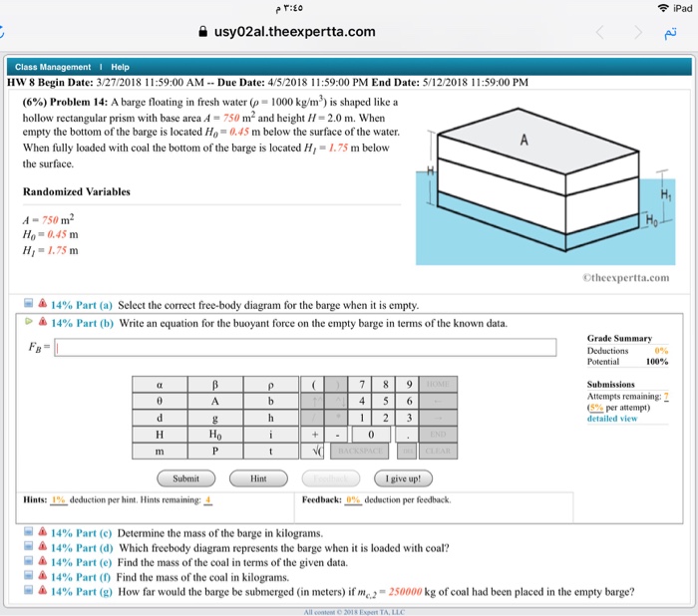The image size is (698, 616).
Task: Submit the answer
Action: 186,478
